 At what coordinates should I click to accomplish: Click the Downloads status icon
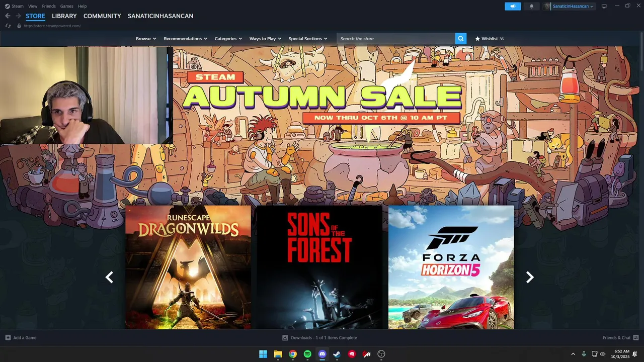285,338
